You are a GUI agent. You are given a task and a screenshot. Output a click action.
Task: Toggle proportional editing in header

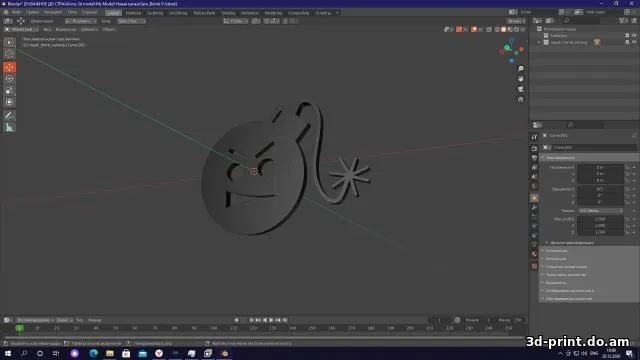tap(286, 21)
